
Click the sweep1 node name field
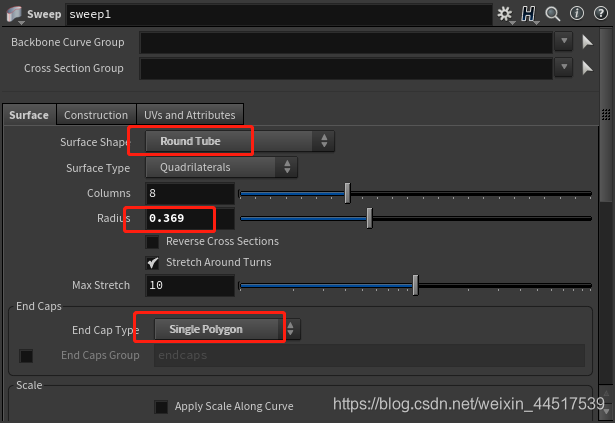tap(279, 15)
